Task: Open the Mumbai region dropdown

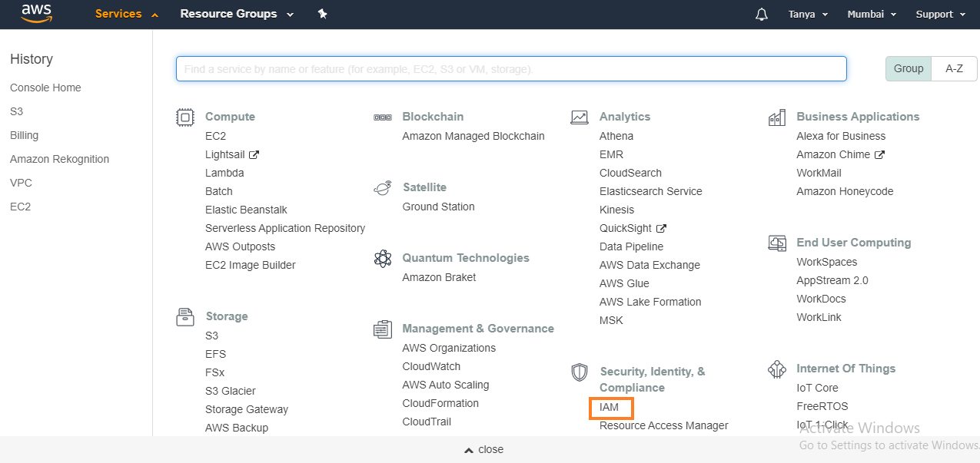Action: tap(869, 15)
